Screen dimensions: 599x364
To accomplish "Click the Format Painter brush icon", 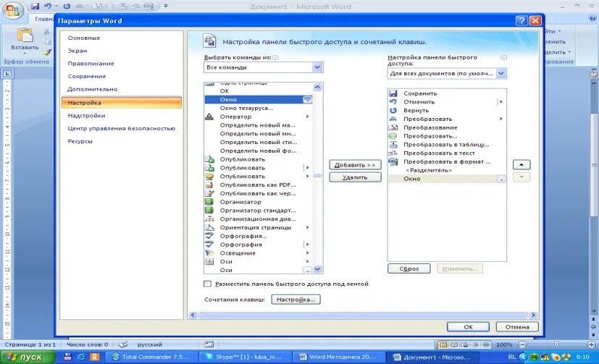I will pyautogui.click(x=46, y=52).
